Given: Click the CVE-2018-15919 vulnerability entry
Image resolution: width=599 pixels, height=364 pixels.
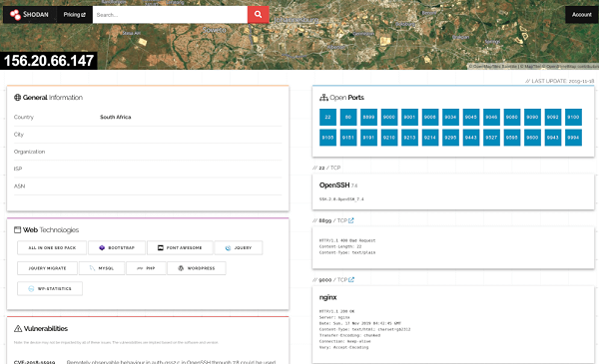Looking at the screenshot, I should pos(34,362).
